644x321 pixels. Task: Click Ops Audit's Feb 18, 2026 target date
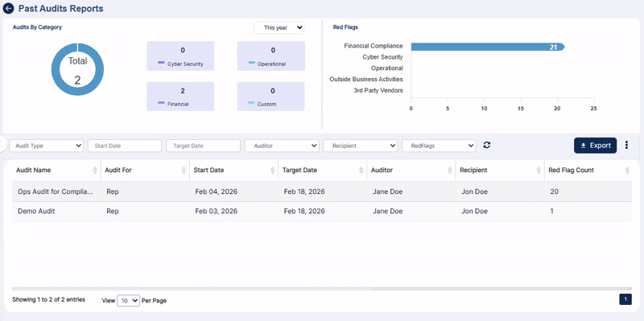point(304,191)
